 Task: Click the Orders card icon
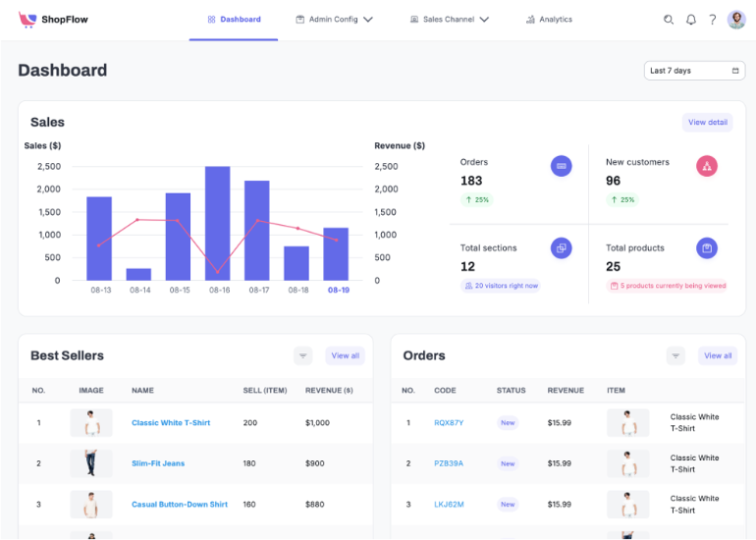click(561, 166)
